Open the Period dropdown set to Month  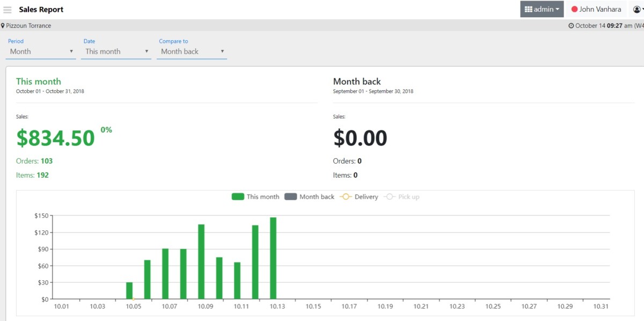tap(41, 52)
